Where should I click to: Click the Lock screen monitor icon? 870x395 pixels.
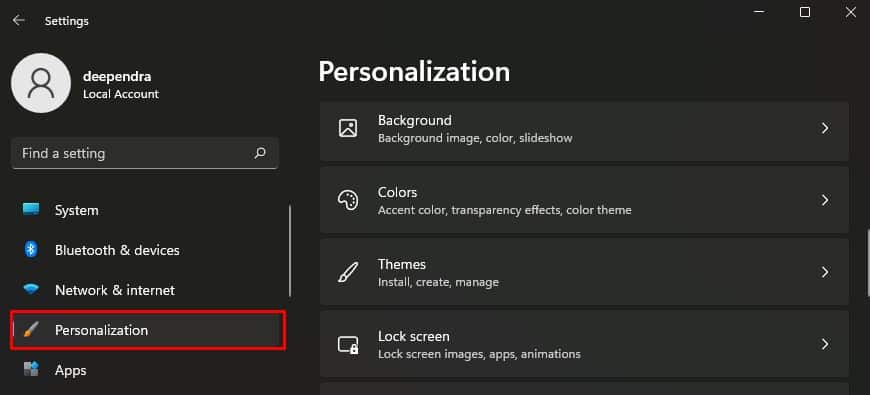[348, 345]
